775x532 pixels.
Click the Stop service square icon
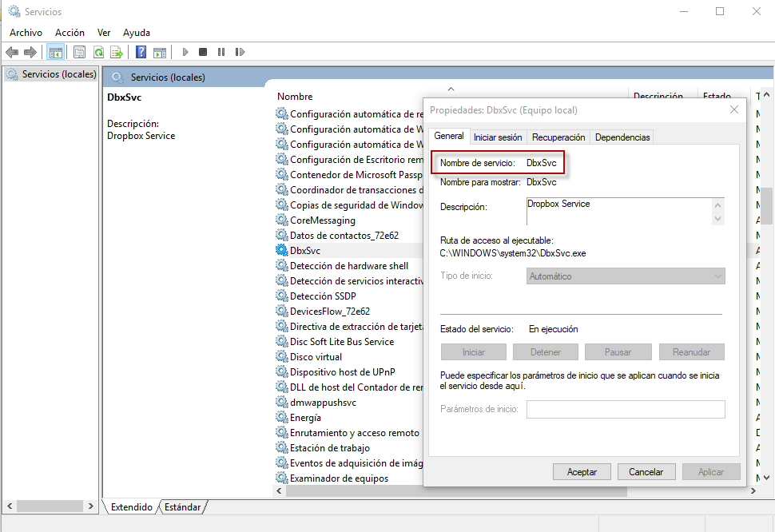coord(203,52)
